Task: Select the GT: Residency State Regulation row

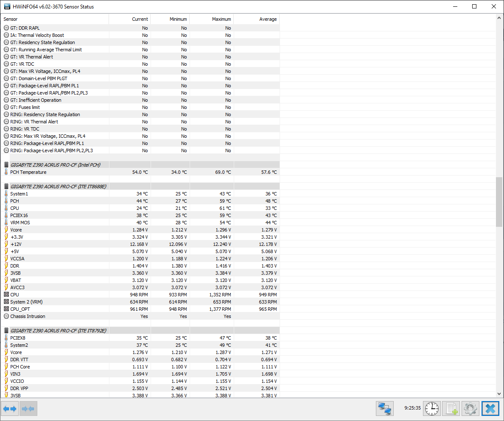Action: click(x=140, y=42)
